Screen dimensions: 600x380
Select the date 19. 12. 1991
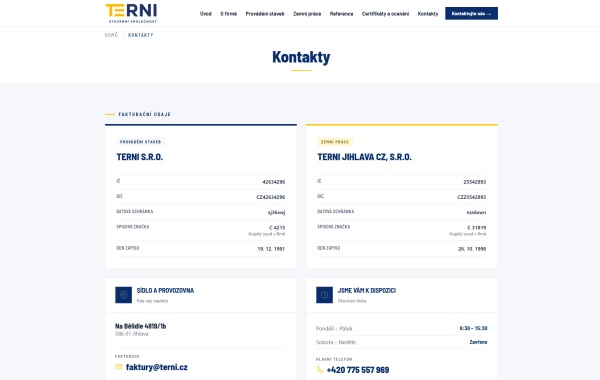pyautogui.click(x=271, y=249)
